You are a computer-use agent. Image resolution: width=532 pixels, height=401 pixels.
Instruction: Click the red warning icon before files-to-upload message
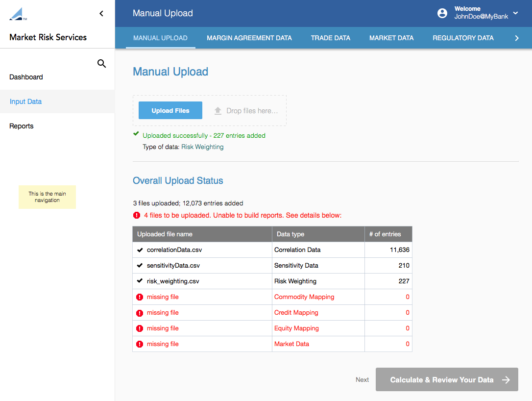click(x=137, y=215)
